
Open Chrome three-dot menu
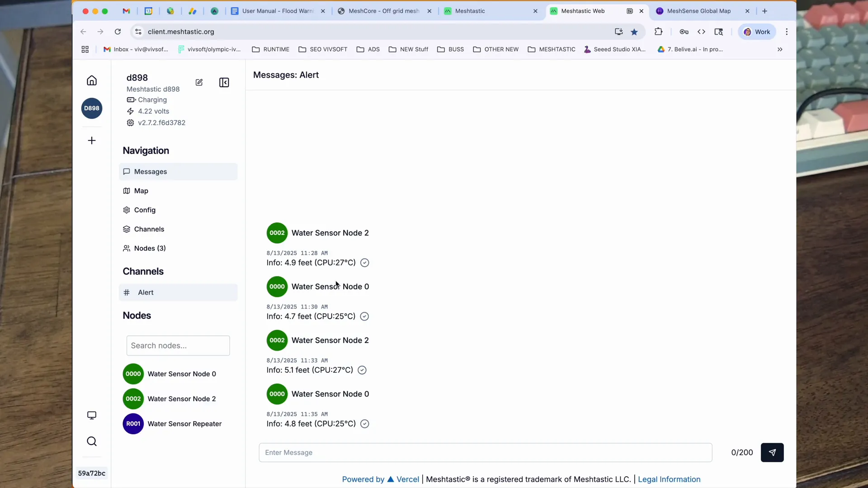tap(787, 32)
